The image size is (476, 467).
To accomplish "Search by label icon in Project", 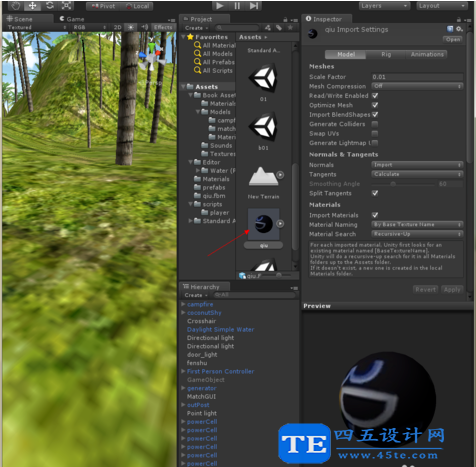I will click(x=279, y=28).
